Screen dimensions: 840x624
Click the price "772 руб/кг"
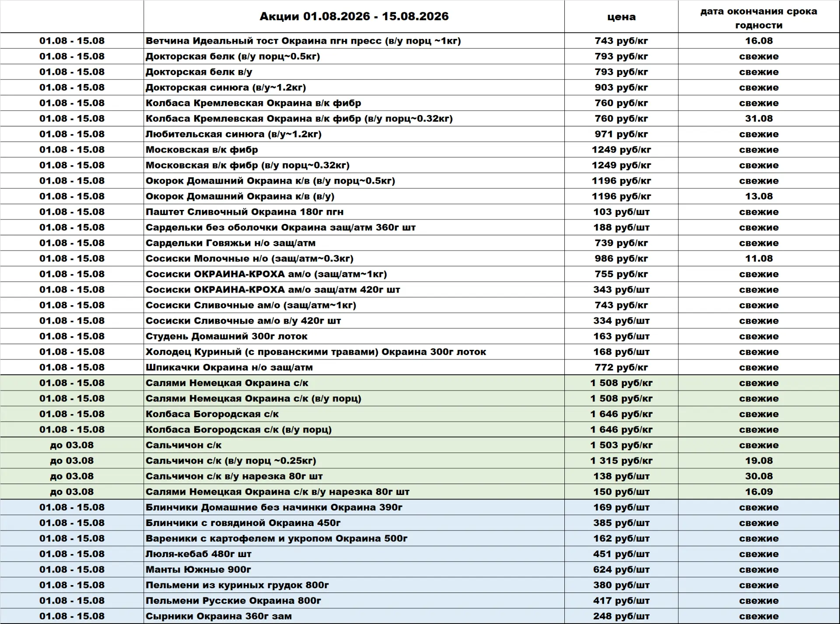(621, 367)
